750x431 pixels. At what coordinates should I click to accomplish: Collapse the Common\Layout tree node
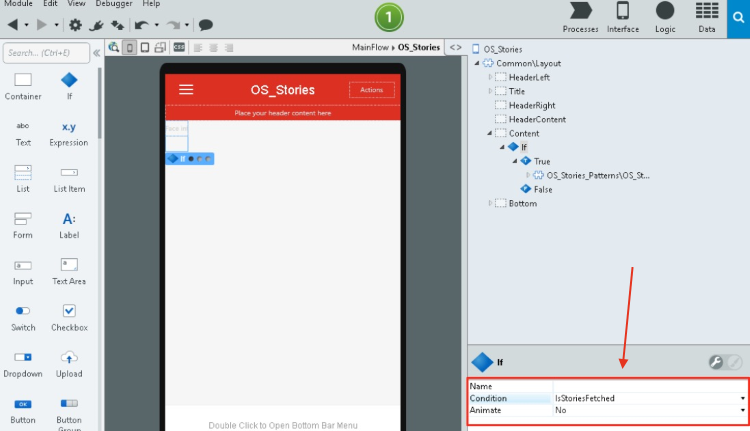click(476, 62)
